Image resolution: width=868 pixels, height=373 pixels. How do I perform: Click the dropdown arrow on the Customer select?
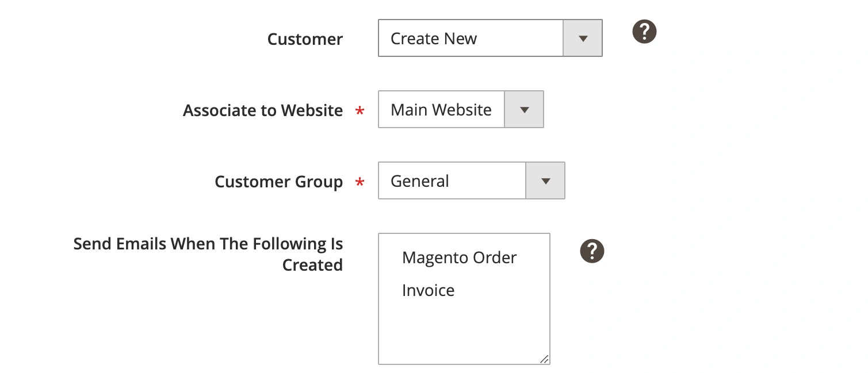pyautogui.click(x=583, y=38)
